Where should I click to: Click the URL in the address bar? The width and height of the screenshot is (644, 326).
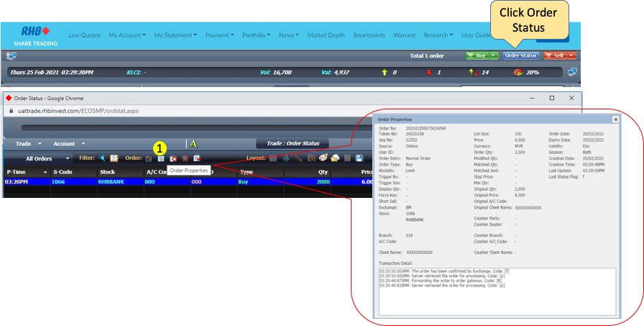80,111
